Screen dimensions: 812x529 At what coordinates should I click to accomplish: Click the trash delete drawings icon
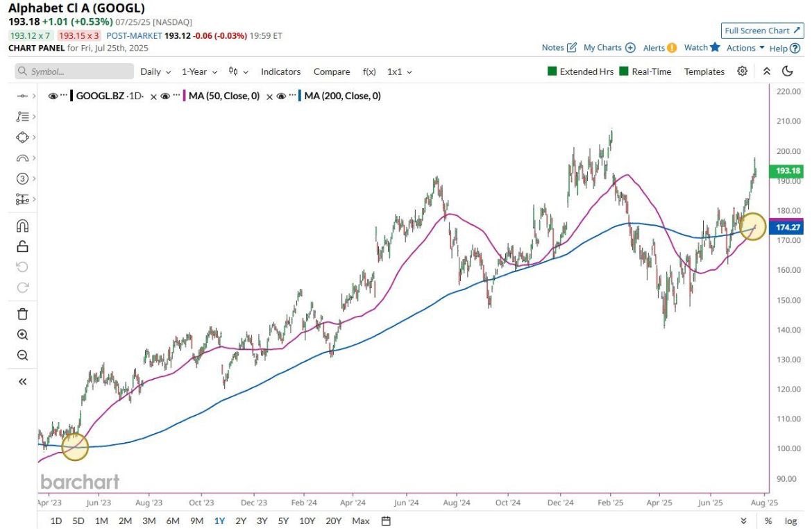click(x=22, y=314)
